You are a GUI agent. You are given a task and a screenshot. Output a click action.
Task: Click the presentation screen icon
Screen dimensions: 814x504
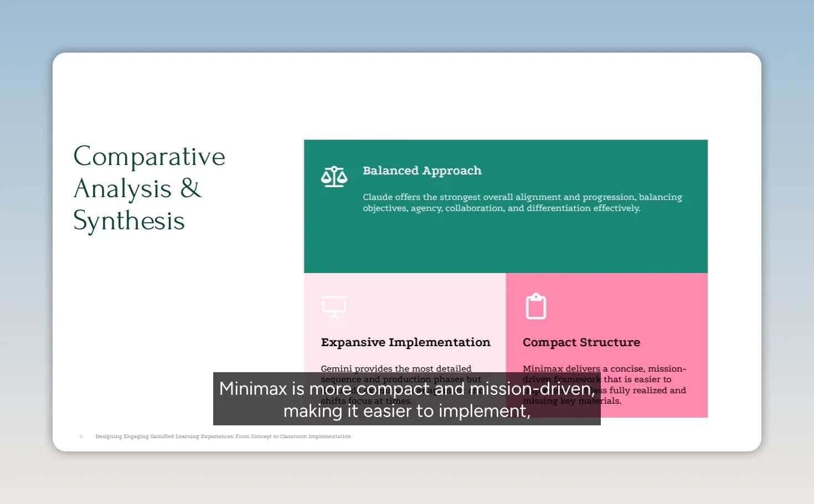(x=334, y=307)
